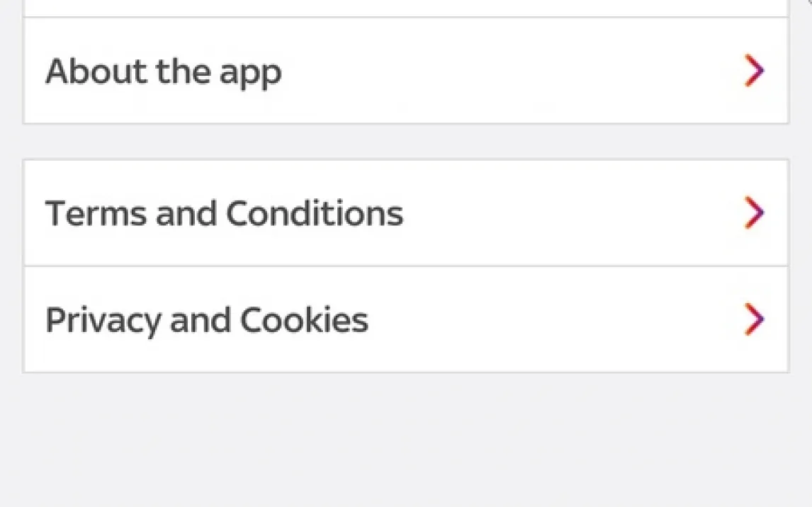Click the "Privacy and Cookies" text label
Image resolution: width=812 pixels, height=507 pixels.
point(206,320)
